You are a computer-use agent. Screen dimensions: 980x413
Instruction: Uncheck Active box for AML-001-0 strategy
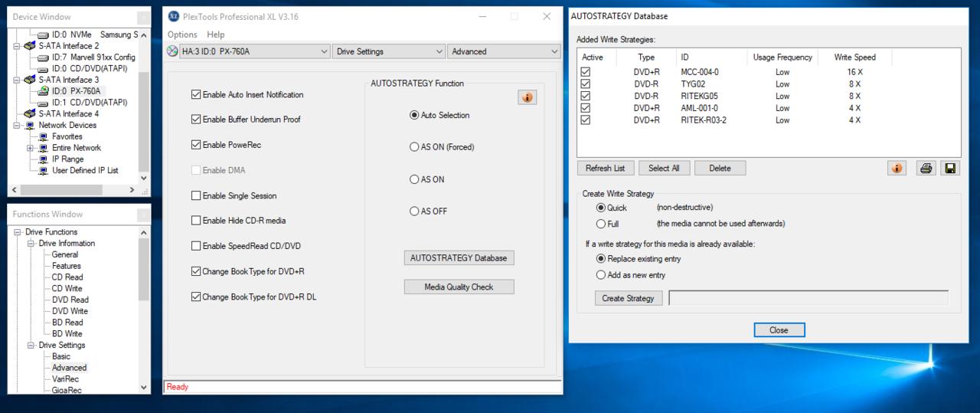[x=586, y=108]
